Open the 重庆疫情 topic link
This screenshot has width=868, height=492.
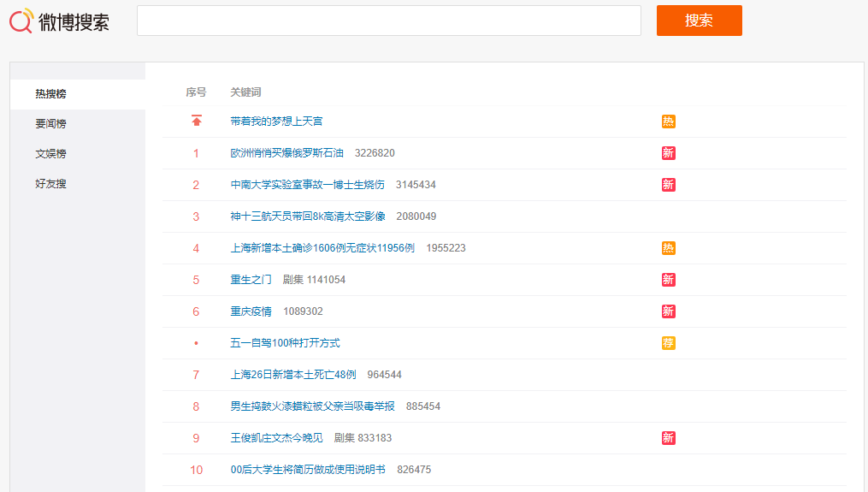point(251,311)
